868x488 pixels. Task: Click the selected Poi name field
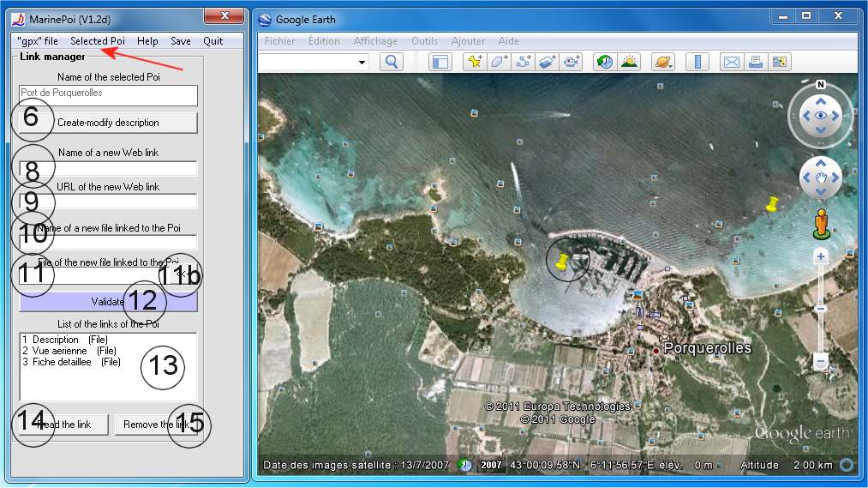tap(108, 95)
